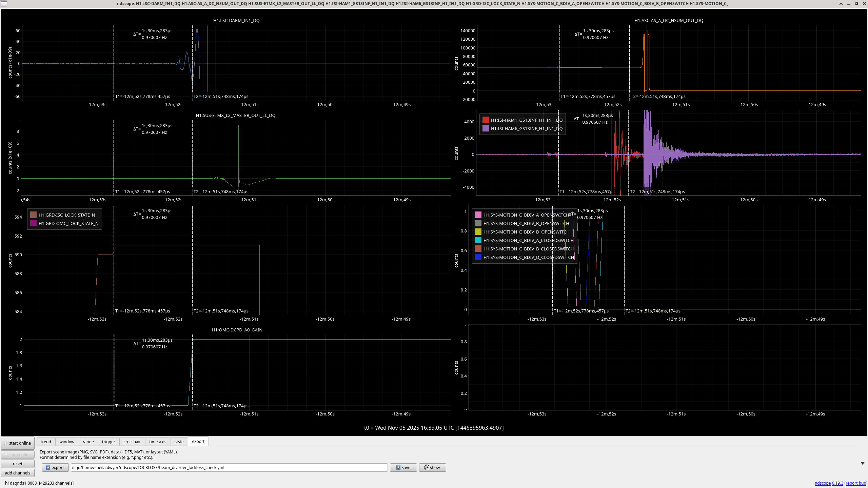
Task: Click the ISI-HAM1 red legend icon
Action: [486, 120]
